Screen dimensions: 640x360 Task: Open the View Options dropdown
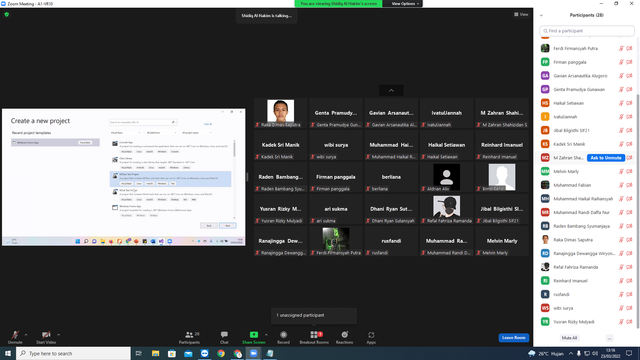tap(405, 4)
